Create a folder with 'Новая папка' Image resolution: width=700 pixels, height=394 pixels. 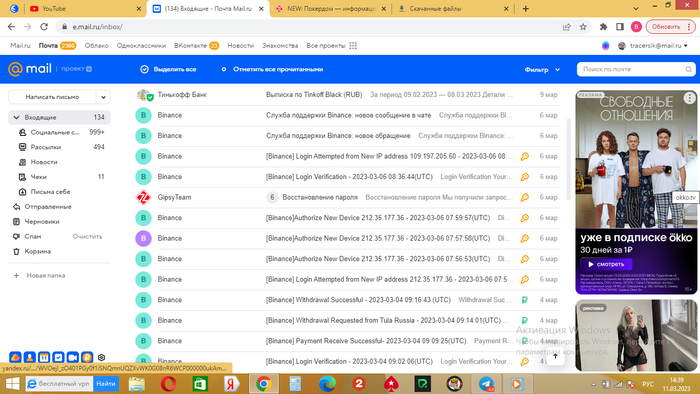[x=40, y=275]
